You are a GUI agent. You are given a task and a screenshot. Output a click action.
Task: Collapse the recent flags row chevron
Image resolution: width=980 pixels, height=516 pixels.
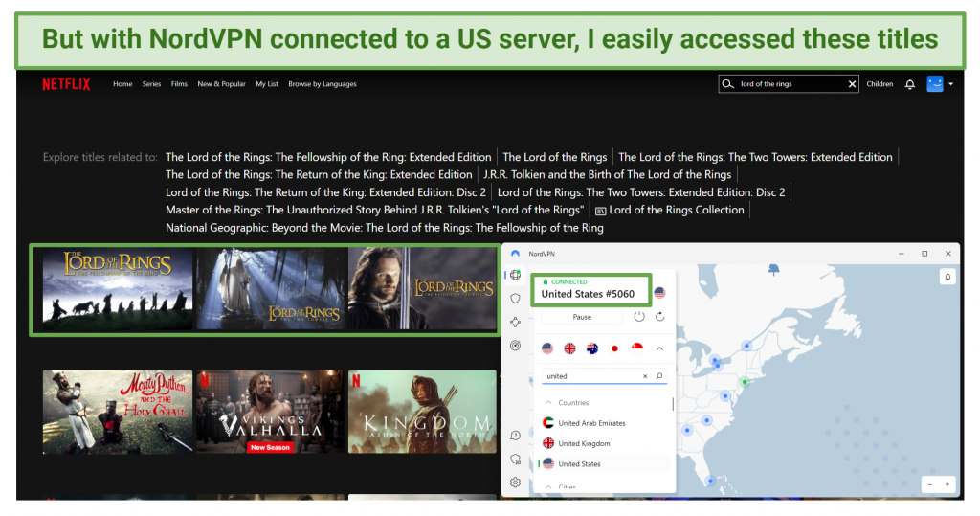click(660, 348)
